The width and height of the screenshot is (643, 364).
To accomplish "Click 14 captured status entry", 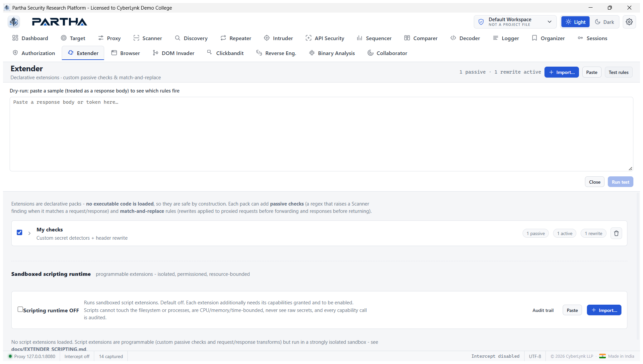I will [x=111, y=356].
